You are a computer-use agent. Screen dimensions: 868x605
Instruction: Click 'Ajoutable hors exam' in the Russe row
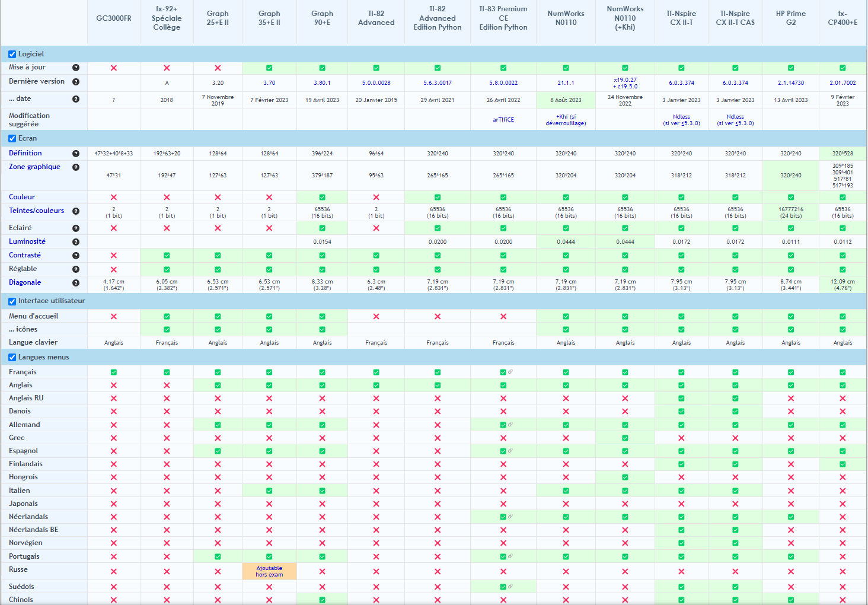pyautogui.click(x=269, y=571)
